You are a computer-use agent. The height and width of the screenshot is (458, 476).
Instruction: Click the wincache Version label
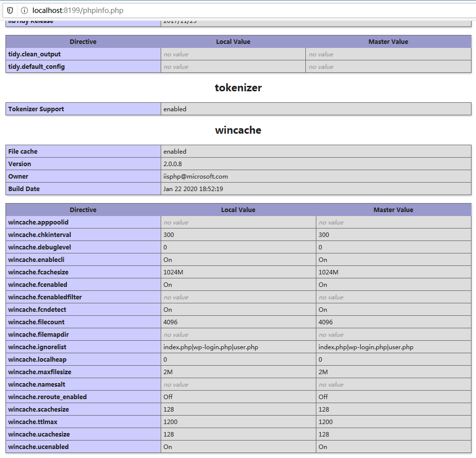19,164
